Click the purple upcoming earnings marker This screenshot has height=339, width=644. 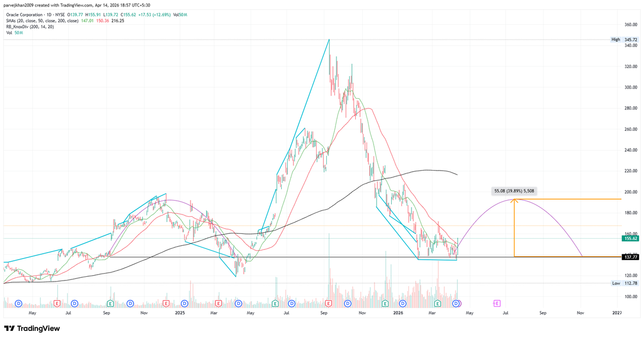pyautogui.click(x=497, y=304)
